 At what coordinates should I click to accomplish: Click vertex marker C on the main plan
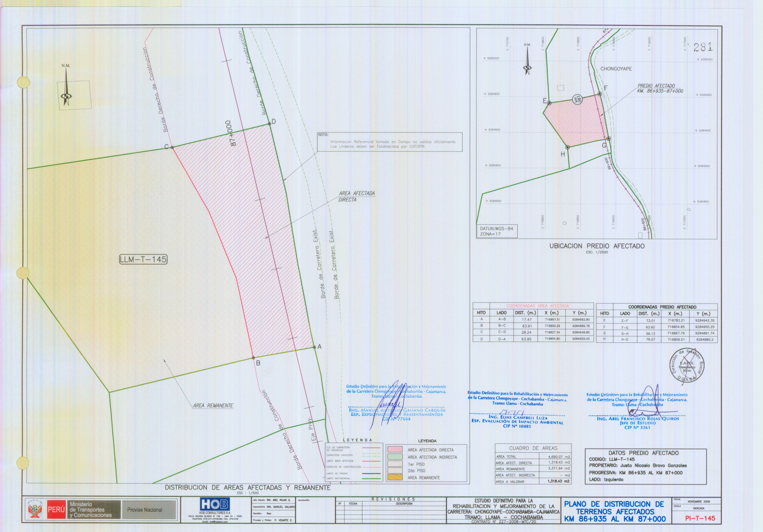click(172, 147)
